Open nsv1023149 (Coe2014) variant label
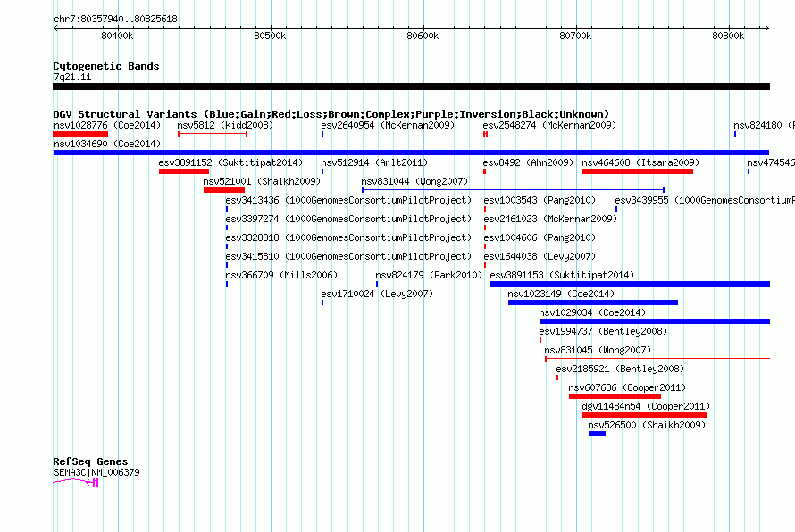This screenshot has width=795, height=532. (x=561, y=294)
